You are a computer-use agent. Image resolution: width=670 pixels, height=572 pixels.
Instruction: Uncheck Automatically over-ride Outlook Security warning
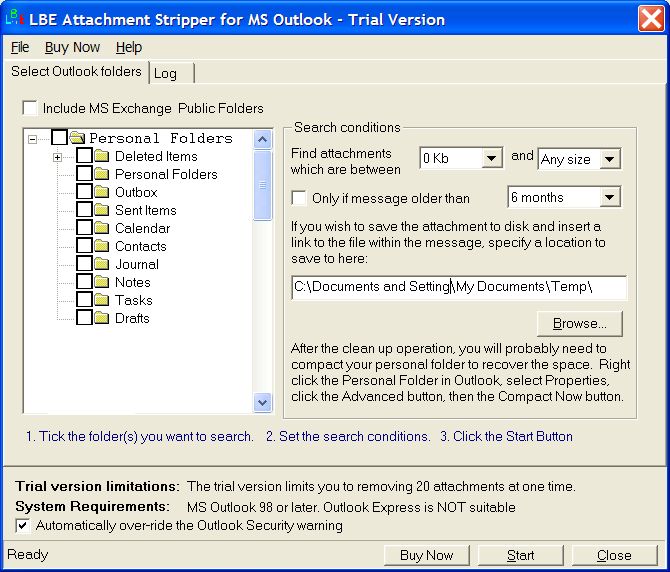(23, 525)
